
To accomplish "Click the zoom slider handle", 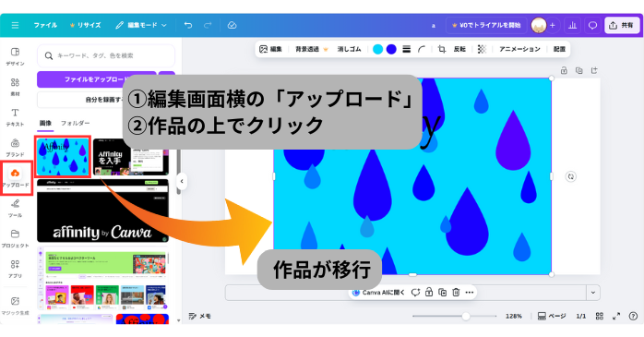I will [465, 316].
